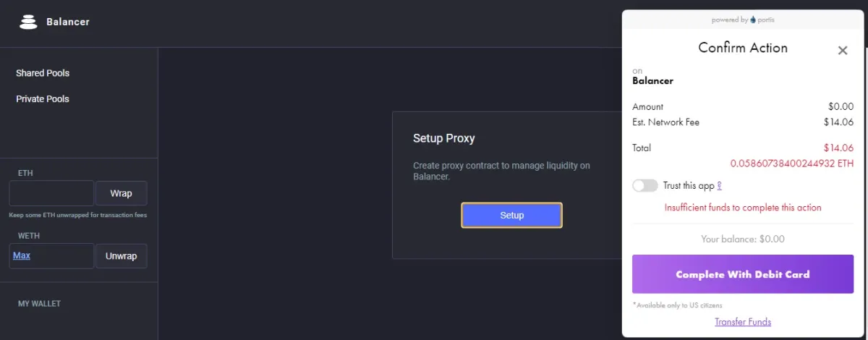Screen dimensions: 868x340
Task: Click the MY WALLET section header
Action: click(x=39, y=304)
